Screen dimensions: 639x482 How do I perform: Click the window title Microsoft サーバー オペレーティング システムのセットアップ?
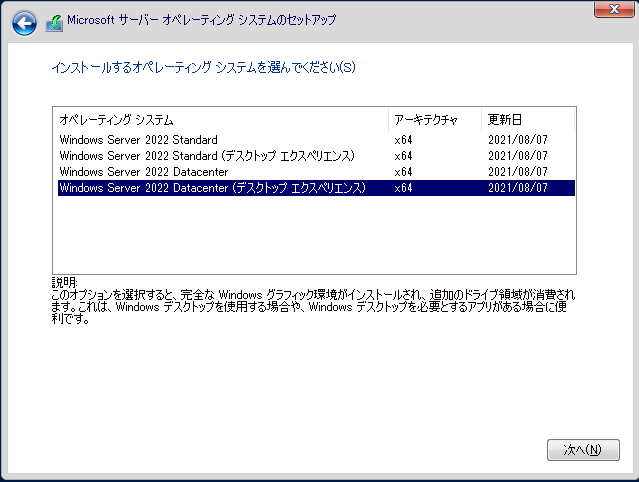[202, 20]
